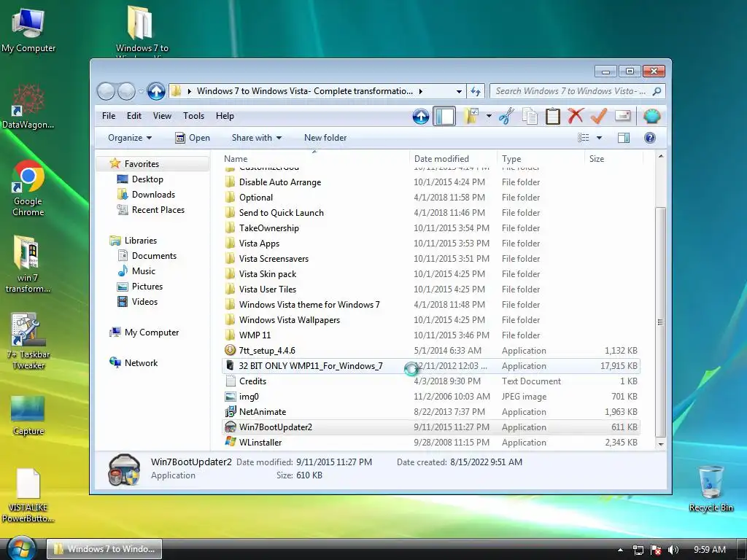This screenshot has height=560, width=747.
Task: Select the Credits text document
Action: (252, 381)
